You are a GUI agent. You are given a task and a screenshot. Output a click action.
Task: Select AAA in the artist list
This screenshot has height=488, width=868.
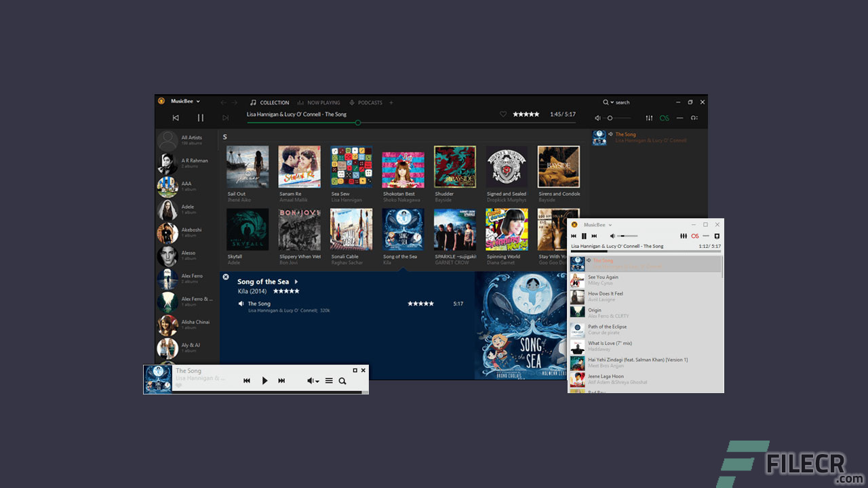pos(187,186)
